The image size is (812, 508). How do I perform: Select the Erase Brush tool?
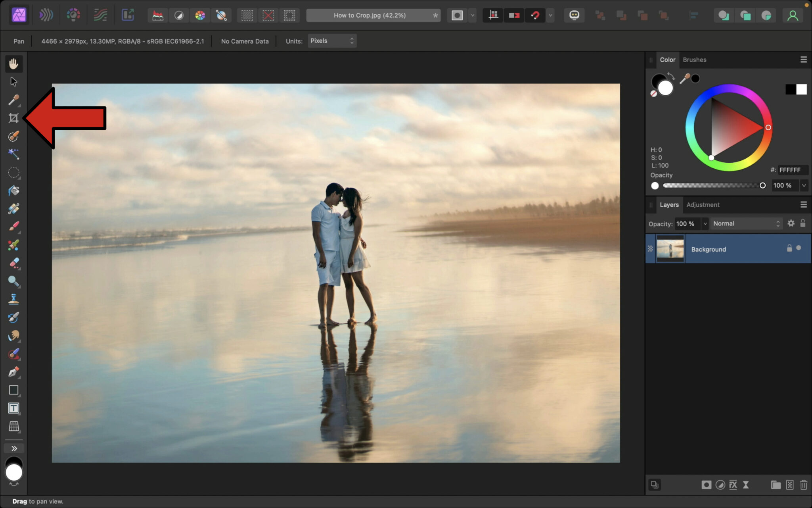coord(13,263)
